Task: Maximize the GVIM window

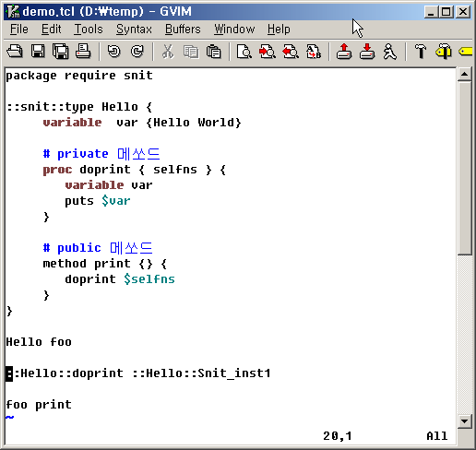Action: (446, 12)
